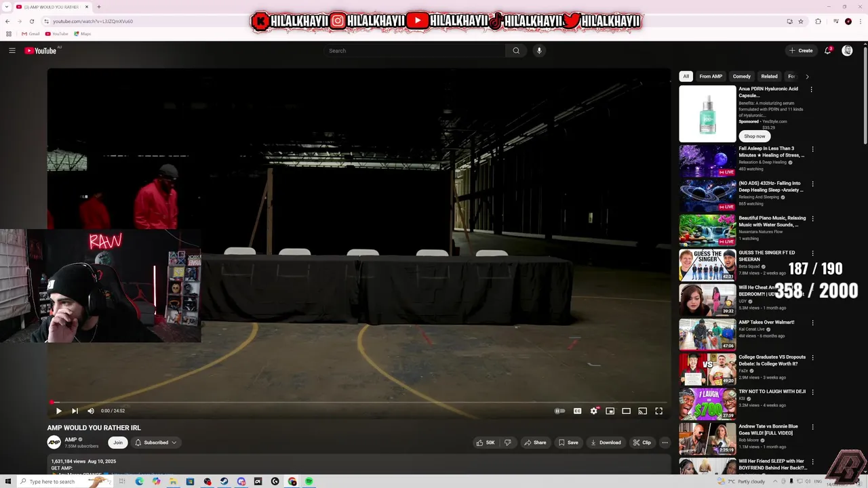Select the From AMP filter chip

coord(711,77)
